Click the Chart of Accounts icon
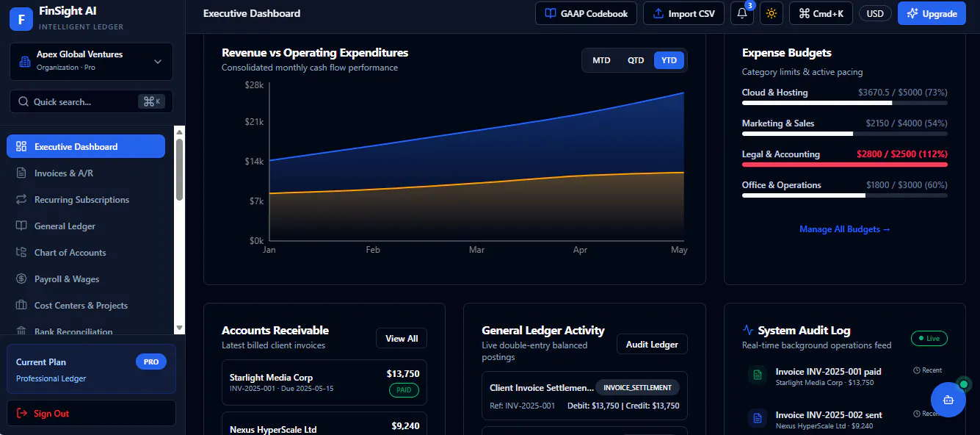The image size is (980, 435). pyautogui.click(x=21, y=253)
